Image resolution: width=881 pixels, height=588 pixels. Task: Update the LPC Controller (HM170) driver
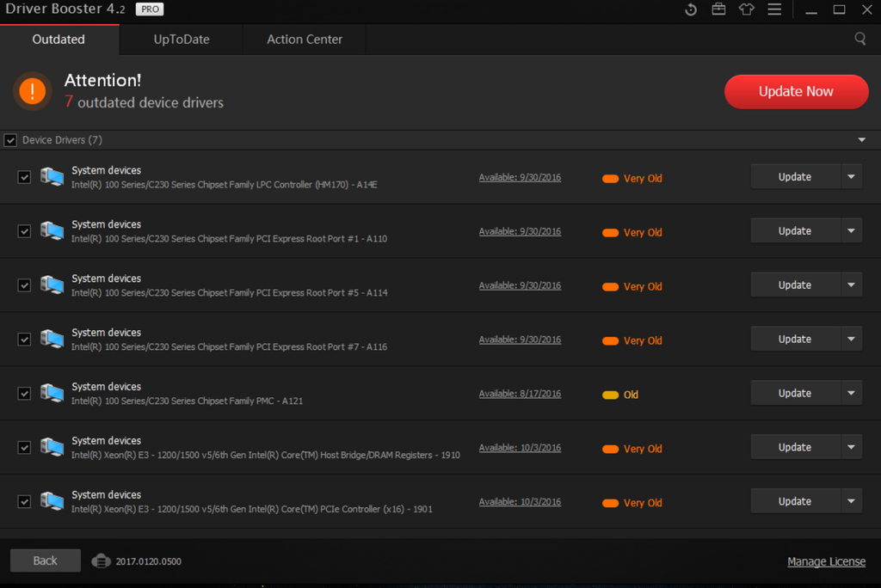(x=795, y=177)
